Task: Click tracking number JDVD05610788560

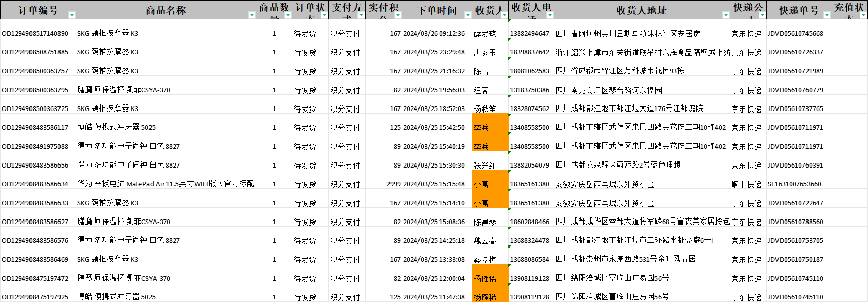Action: tap(795, 222)
